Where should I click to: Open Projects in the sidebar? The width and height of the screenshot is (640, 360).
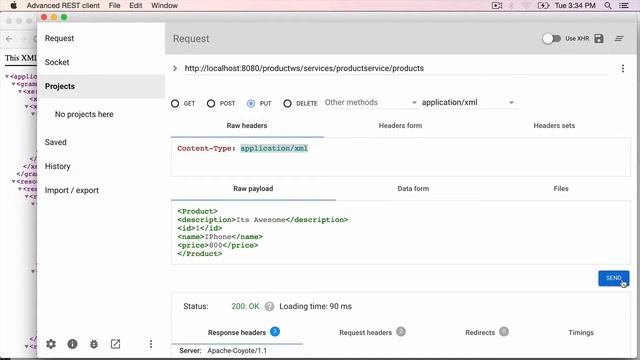[101, 87]
